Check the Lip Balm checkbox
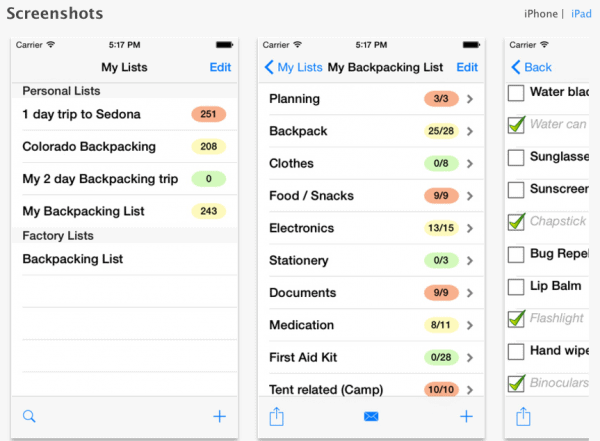The image size is (600, 441). coord(517,287)
